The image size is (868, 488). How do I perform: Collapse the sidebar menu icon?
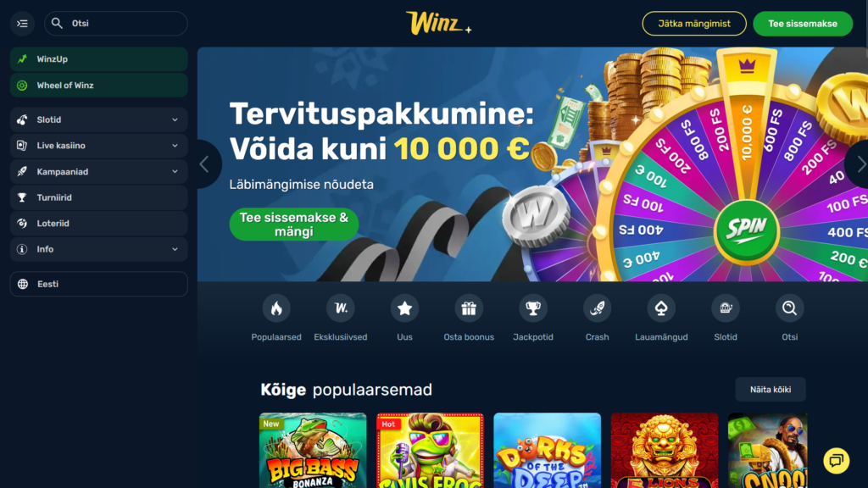(x=22, y=23)
